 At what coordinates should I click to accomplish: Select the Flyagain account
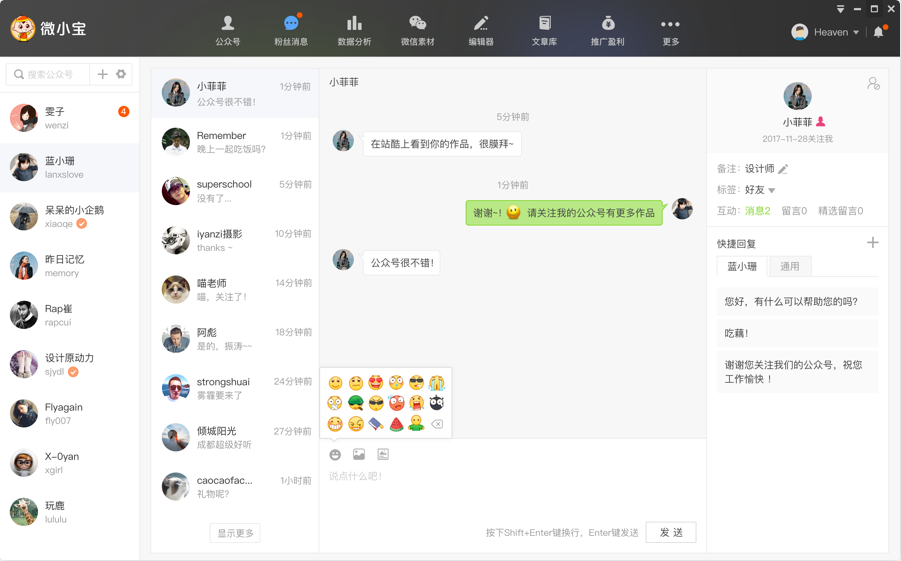pos(70,414)
